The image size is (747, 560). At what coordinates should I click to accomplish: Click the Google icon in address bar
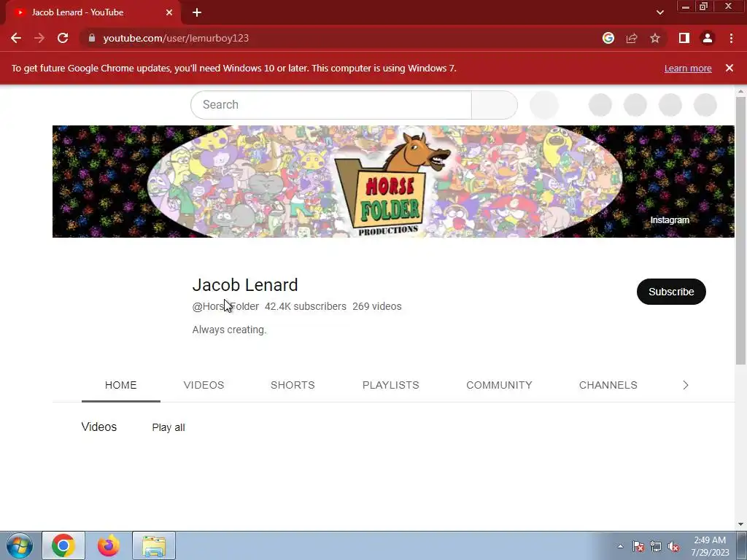coord(608,38)
